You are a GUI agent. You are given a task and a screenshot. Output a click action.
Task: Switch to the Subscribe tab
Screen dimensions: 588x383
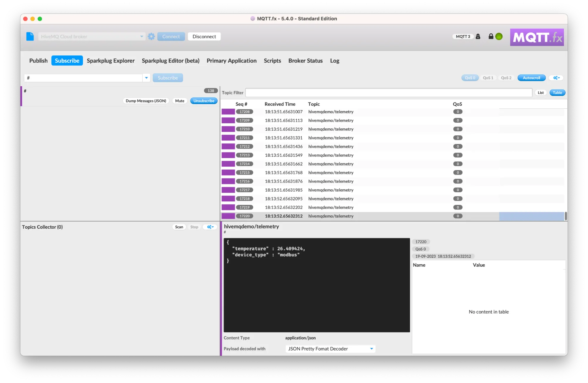(x=67, y=61)
